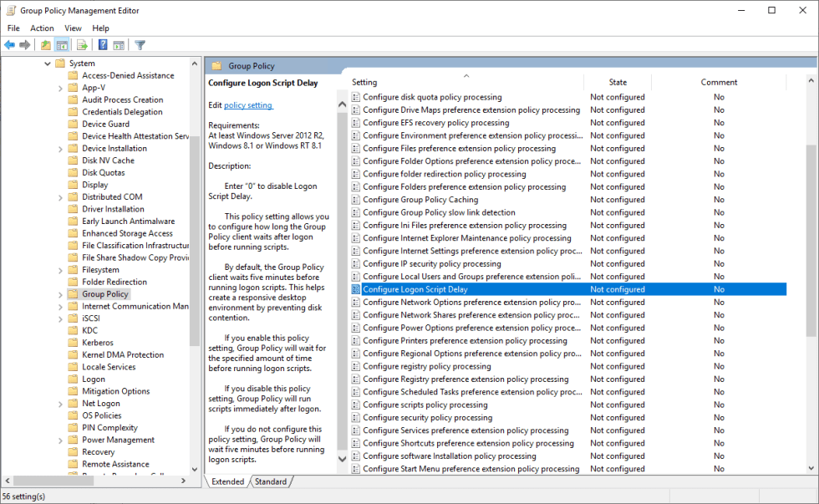Click the Export List toolbar icon
This screenshot has width=819, height=504.
(x=81, y=44)
